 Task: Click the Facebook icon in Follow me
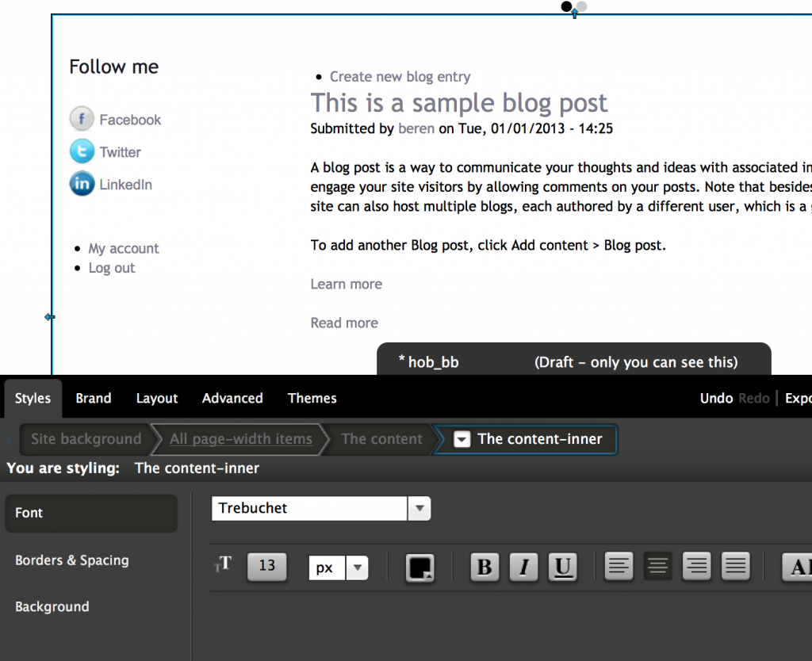coord(82,120)
